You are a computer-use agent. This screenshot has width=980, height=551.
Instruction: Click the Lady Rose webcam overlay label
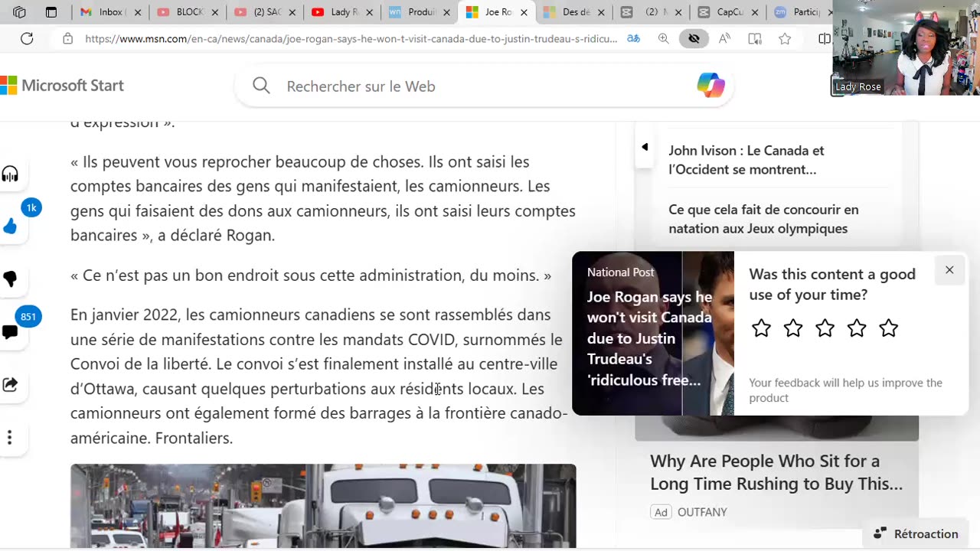click(x=857, y=86)
